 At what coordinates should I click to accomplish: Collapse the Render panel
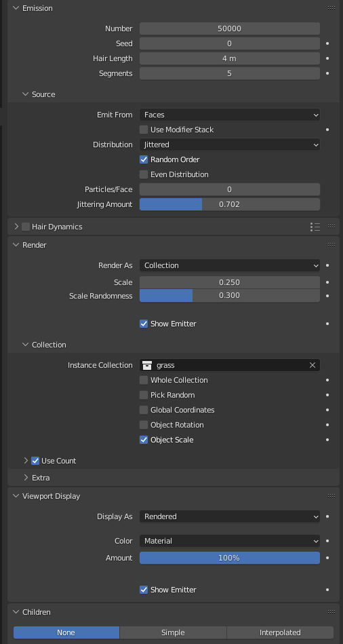pos(16,245)
